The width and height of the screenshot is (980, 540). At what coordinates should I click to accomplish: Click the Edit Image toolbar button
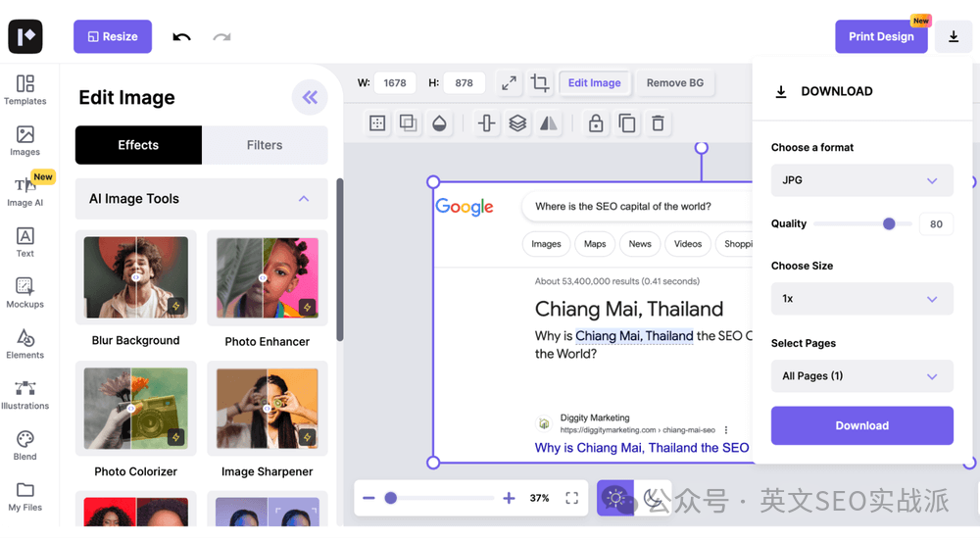point(595,83)
